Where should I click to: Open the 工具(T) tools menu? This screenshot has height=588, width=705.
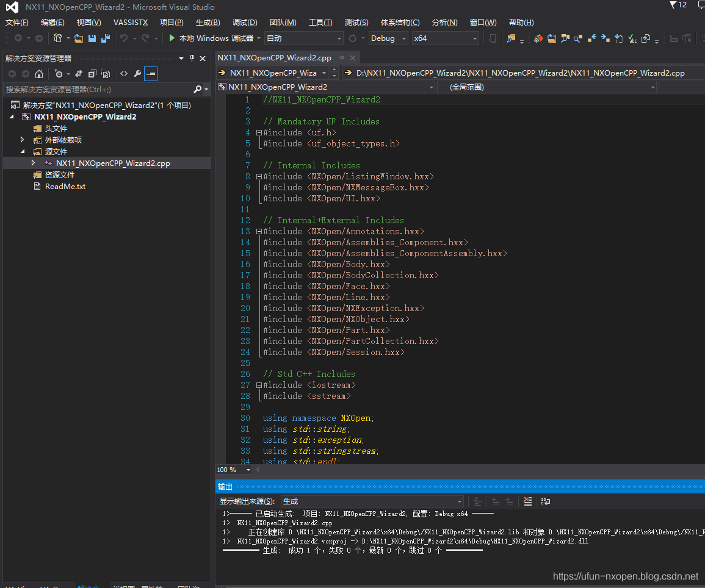(x=320, y=23)
